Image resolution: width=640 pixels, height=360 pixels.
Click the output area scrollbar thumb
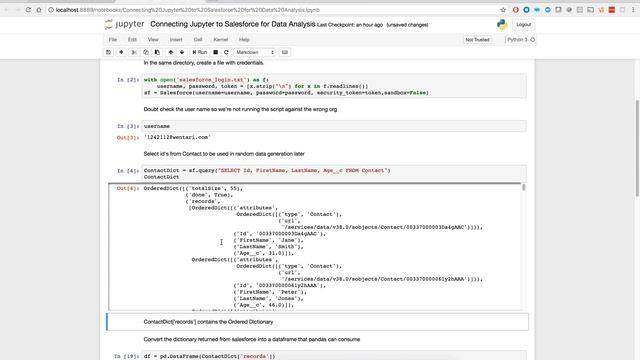pyautogui.click(x=524, y=187)
